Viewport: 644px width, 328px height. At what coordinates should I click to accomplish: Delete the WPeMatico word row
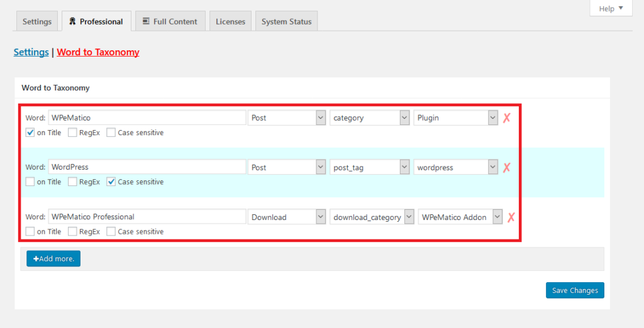tap(506, 118)
